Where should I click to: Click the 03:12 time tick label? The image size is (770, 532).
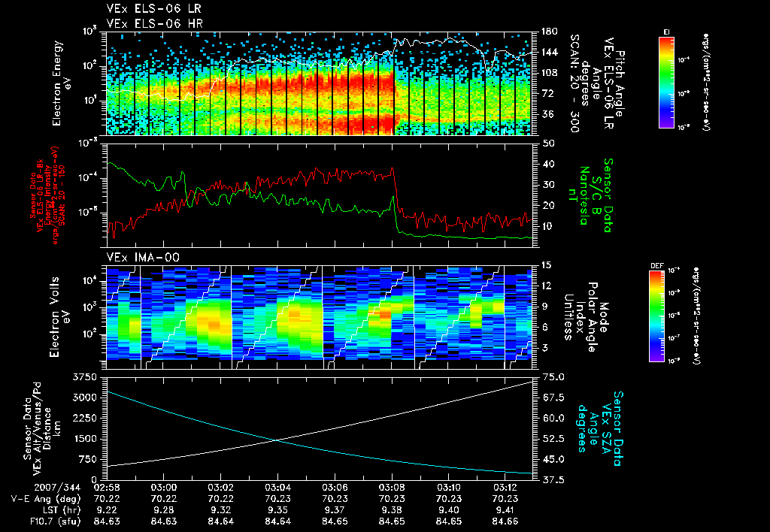pos(505,488)
